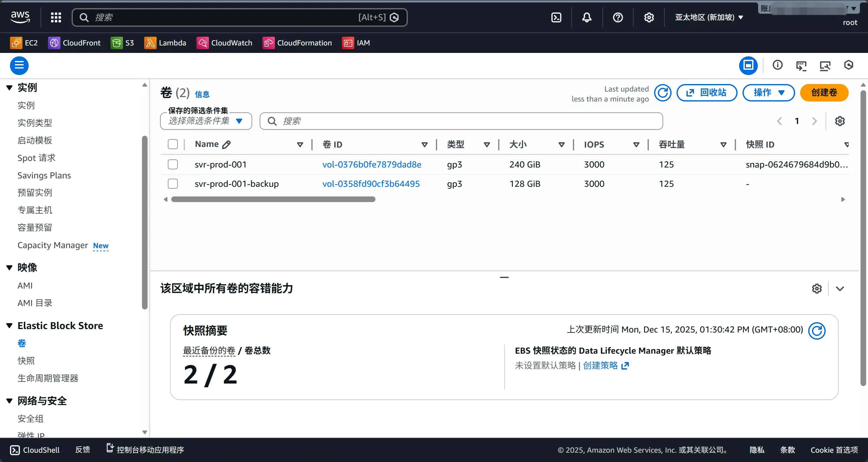Select all volumes with header checkbox
This screenshot has height=462, width=868.
173,144
